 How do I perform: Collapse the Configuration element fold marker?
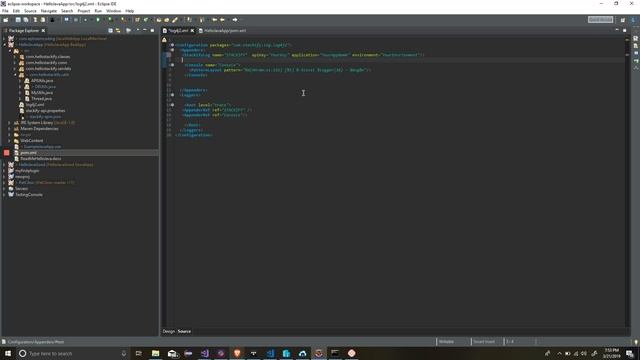click(172, 45)
